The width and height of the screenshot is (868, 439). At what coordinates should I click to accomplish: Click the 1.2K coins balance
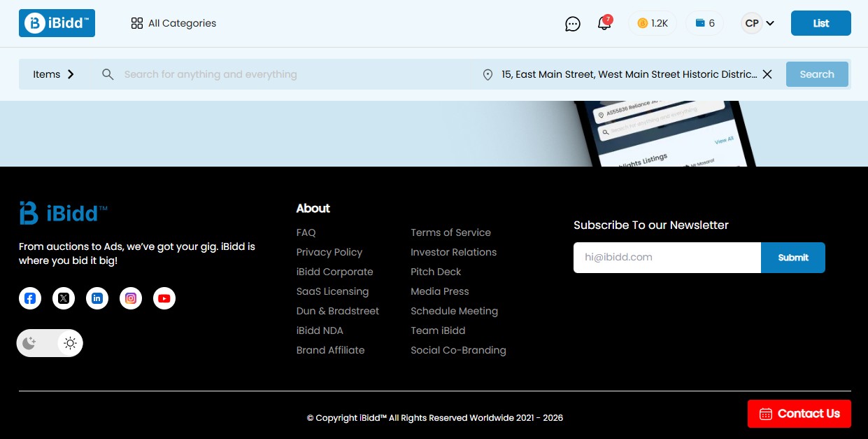tap(652, 23)
